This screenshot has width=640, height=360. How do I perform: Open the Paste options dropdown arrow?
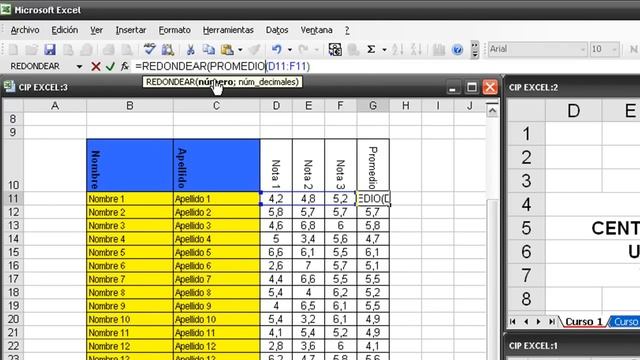(240, 50)
